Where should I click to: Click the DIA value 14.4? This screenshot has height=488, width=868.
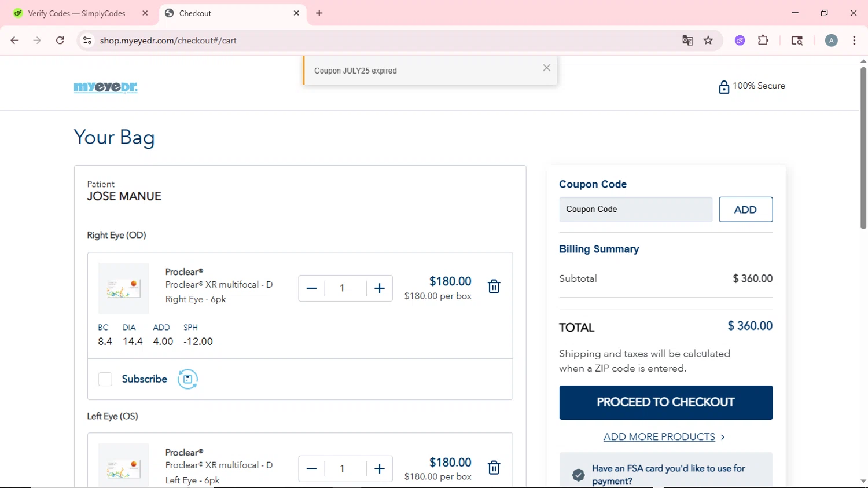click(x=133, y=342)
